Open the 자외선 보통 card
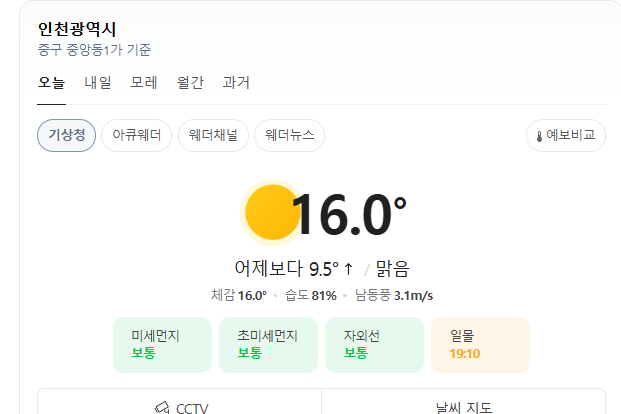The height and width of the screenshot is (414, 621). point(375,345)
